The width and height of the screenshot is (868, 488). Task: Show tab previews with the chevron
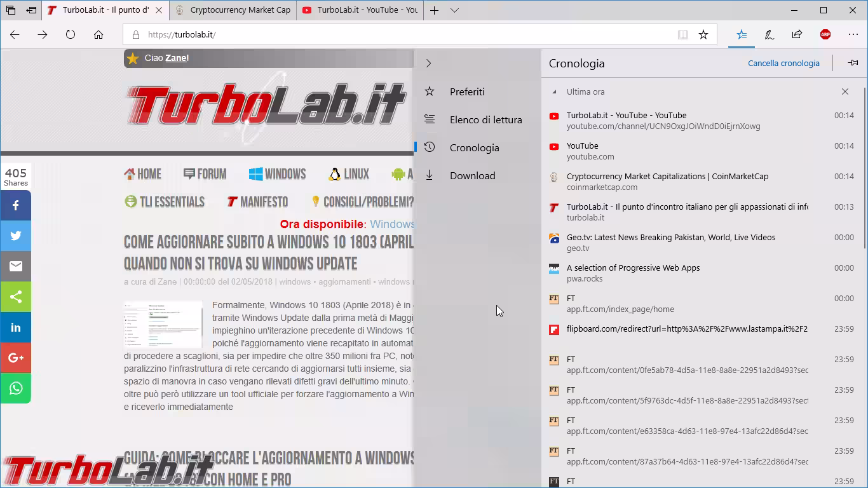pyautogui.click(x=454, y=10)
